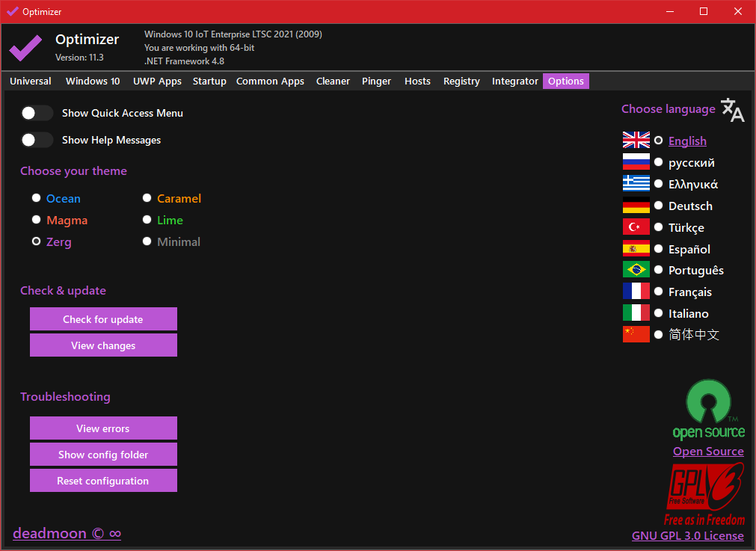756x551 pixels.
Task: Switch to the Windows 10 tab
Action: [x=93, y=81]
